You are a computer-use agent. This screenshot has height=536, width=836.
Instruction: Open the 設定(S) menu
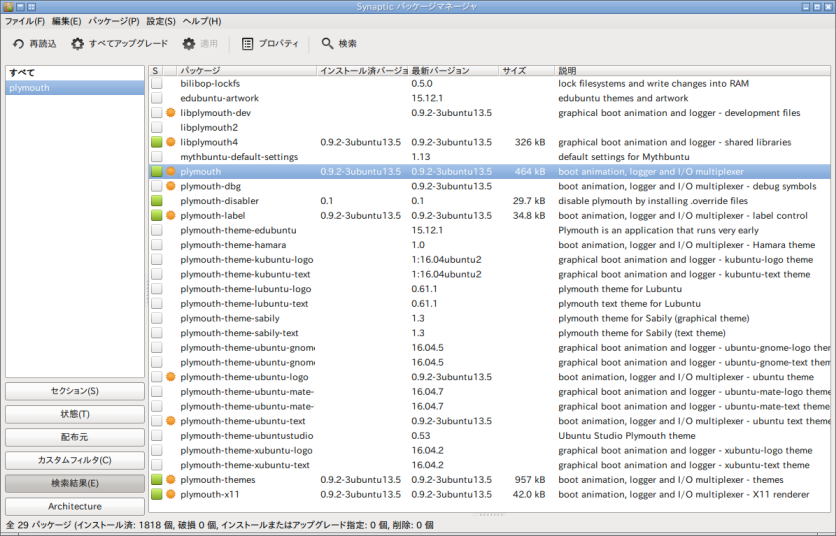pos(161,21)
